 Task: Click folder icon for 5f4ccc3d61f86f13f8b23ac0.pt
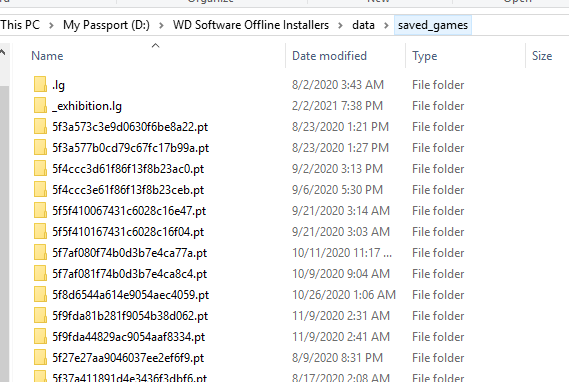pos(40,169)
